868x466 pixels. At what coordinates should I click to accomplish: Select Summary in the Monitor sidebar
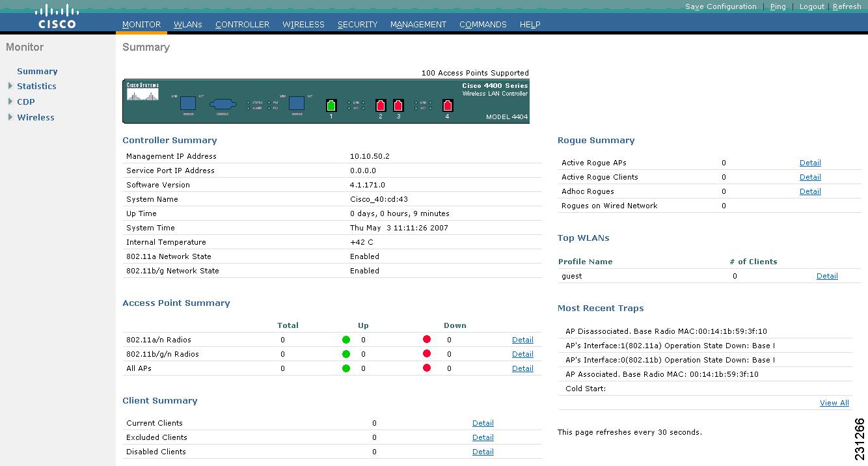coord(37,72)
